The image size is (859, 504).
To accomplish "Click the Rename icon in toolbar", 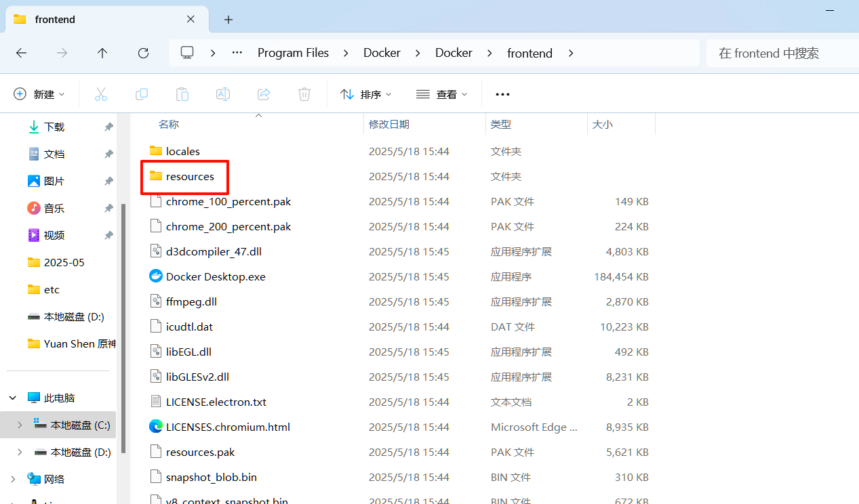I will pyautogui.click(x=223, y=94).
